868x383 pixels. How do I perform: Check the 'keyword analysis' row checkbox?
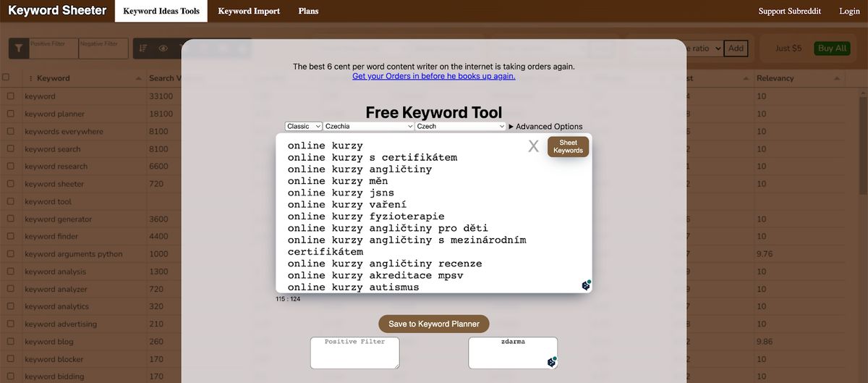click(x=11, y=272)
